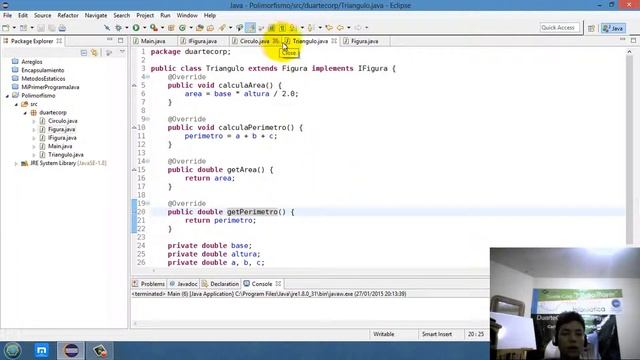Fold the method at line 9
Screen dimensions: 640x360
coord(148,119)
